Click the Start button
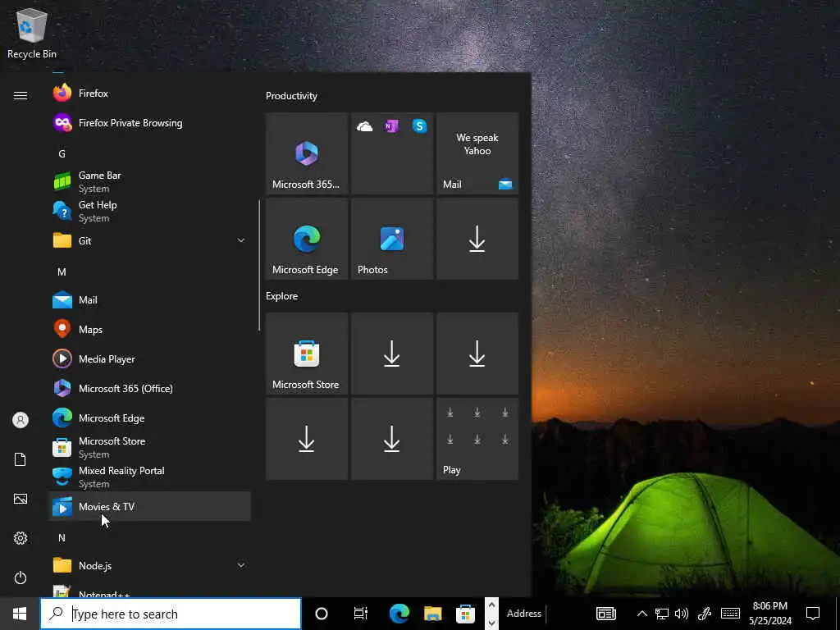This screenshot has height=630, width=840. pyautogui.click(x=20, y=614)
